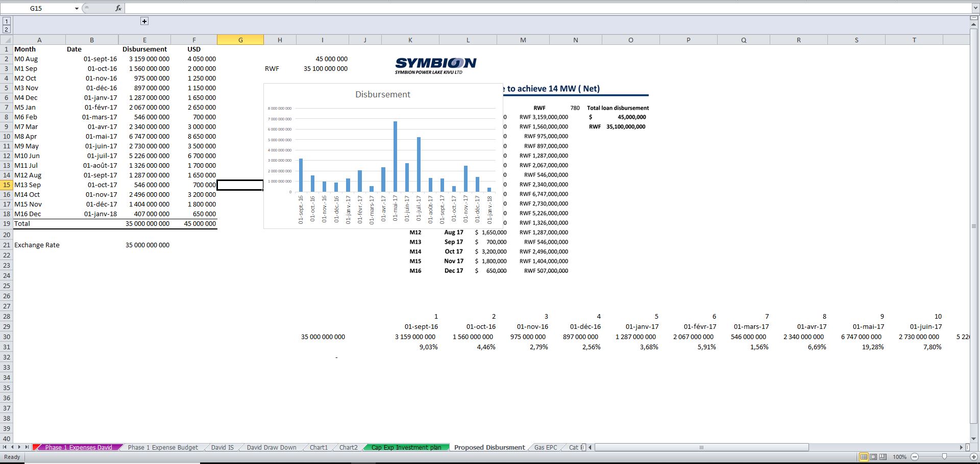Screen dimensions: 980x464
Task: Click the zoom out minus icon
Action: 915,457
